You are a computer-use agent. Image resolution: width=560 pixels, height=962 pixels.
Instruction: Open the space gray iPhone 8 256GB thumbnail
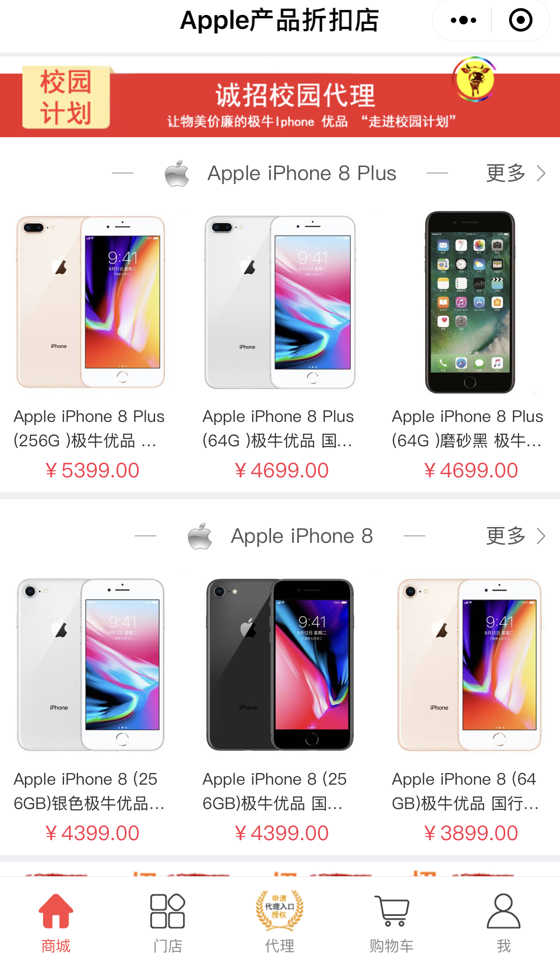click(280, 664)
